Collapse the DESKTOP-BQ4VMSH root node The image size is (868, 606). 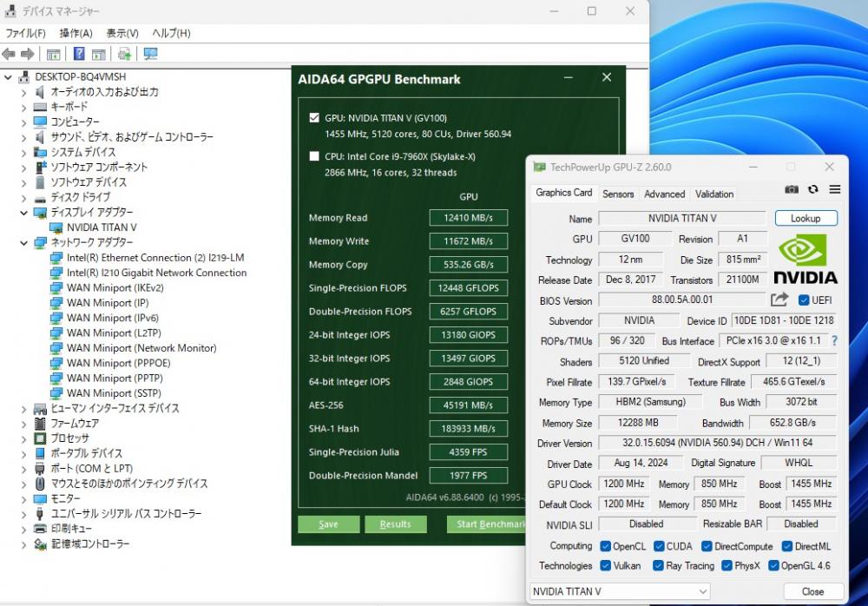[x=8, y=77]
